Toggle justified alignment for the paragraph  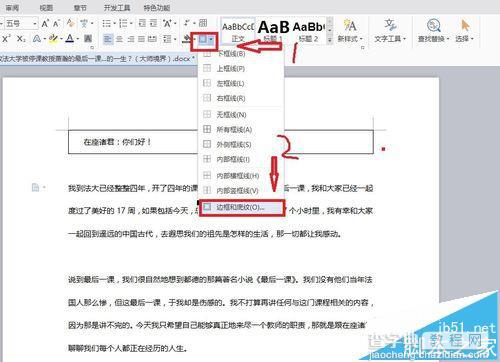point(141,39)
